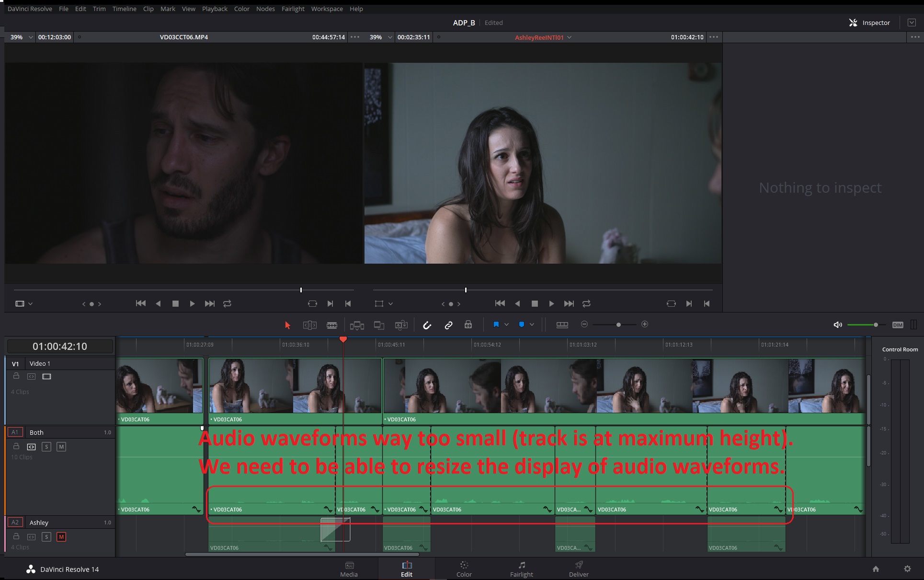Viewport: 924px width, 580px height.
Task: Mute the A1 Both audio track
Action: pos(61,447)
